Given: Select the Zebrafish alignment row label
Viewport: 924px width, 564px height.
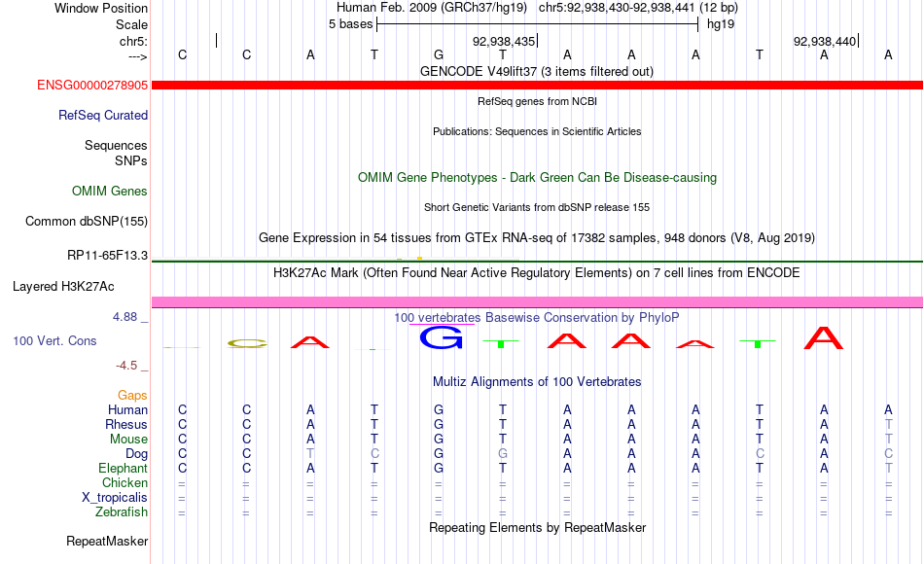Looking at the screenshot, I should (122, 511).
